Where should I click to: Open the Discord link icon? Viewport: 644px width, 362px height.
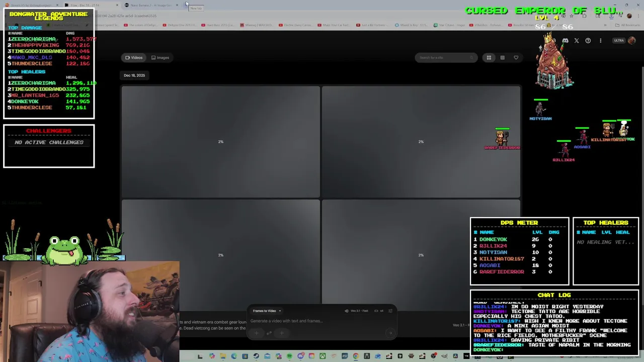[565, 41]
